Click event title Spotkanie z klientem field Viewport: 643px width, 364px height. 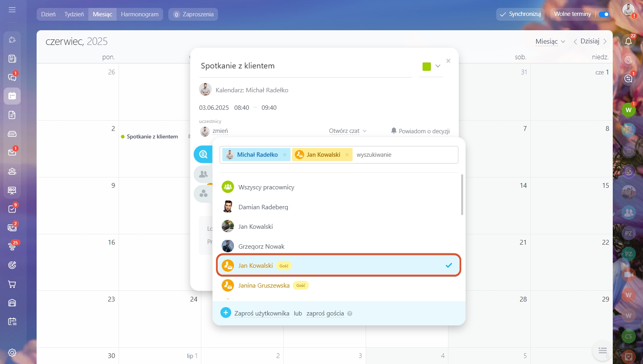point(305,66)
